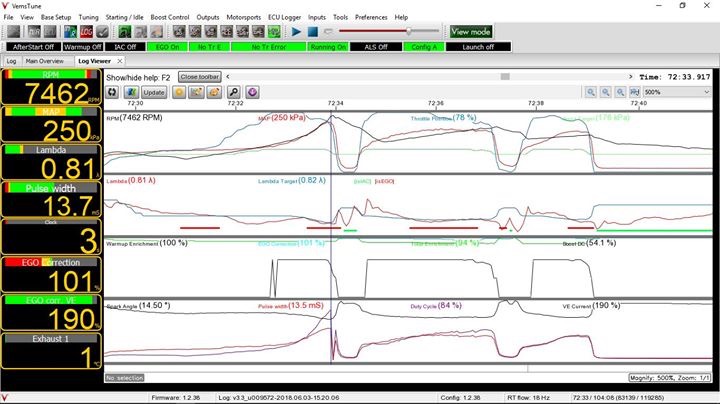Click the IAC Off status indicator
This screenshot has height=404, width=720.
coord(125,47)
